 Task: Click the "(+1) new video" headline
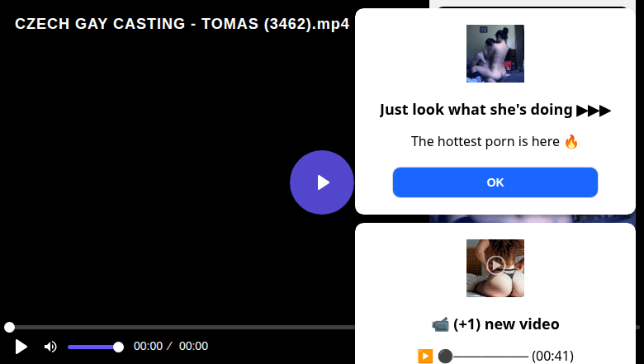506,324
